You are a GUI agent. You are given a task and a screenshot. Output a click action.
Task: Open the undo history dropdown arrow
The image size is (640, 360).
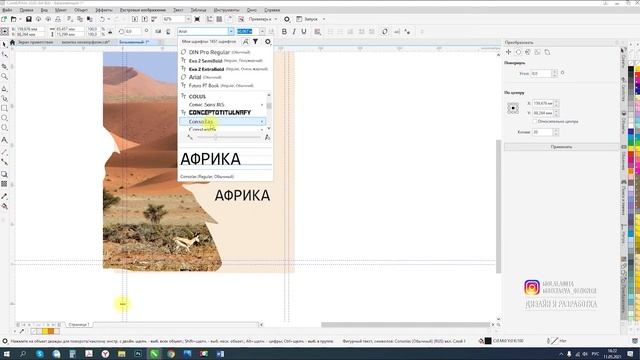pos(110,19)
